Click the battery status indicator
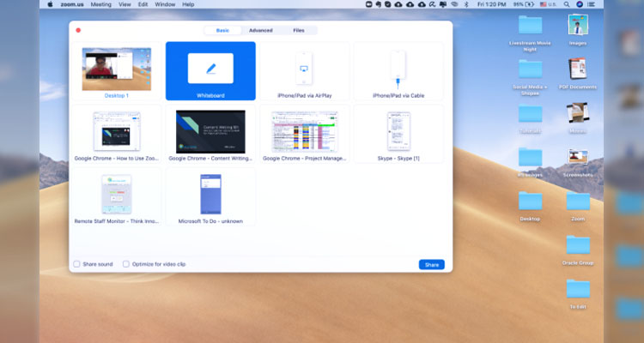The image size is (644, 343). (x=524, y=4)
